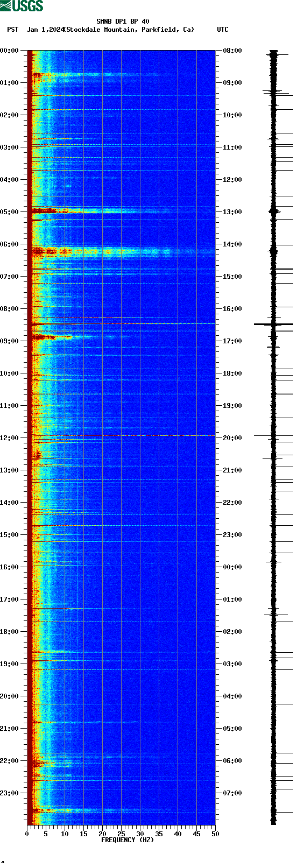Click the '12:00' PST time label
This screenshot has height=868, width=297.
(10, 438)
